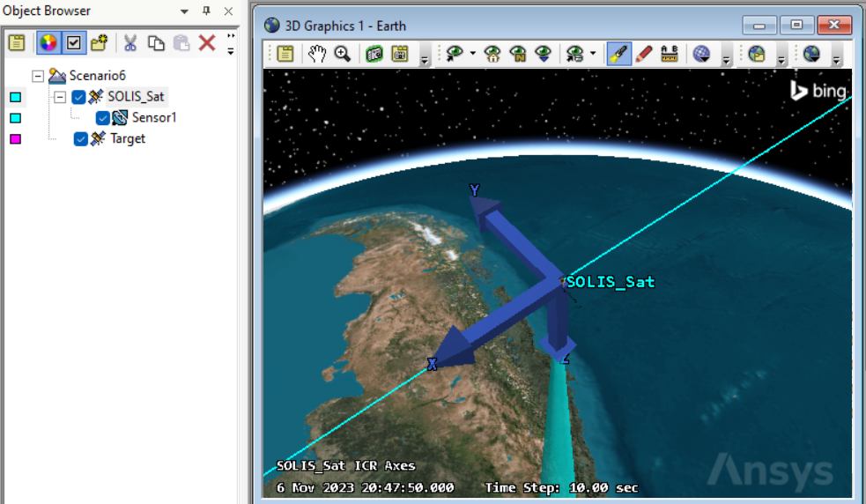Image resolution: width=866 pixels, height=504 pixels.
Task: Click the view from/to eye icon
Action: coord(454,54)
